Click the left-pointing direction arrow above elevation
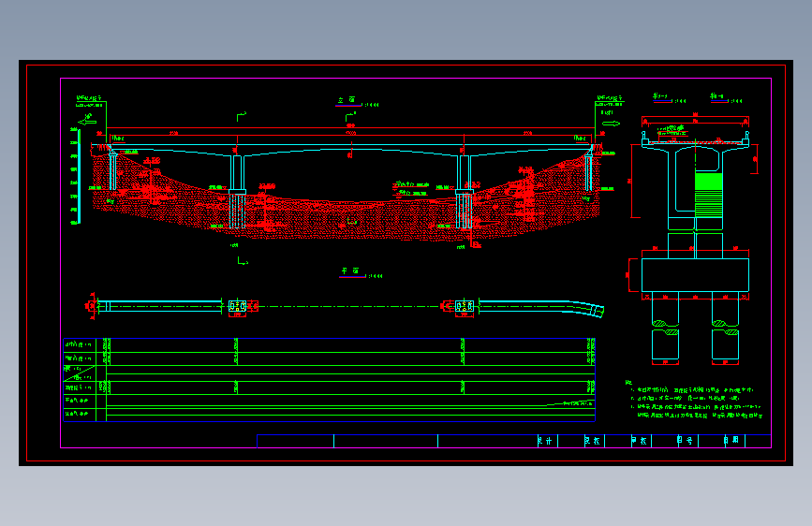Image resolution: width=812 pixels, height=526 pixels. pos(86,123)
